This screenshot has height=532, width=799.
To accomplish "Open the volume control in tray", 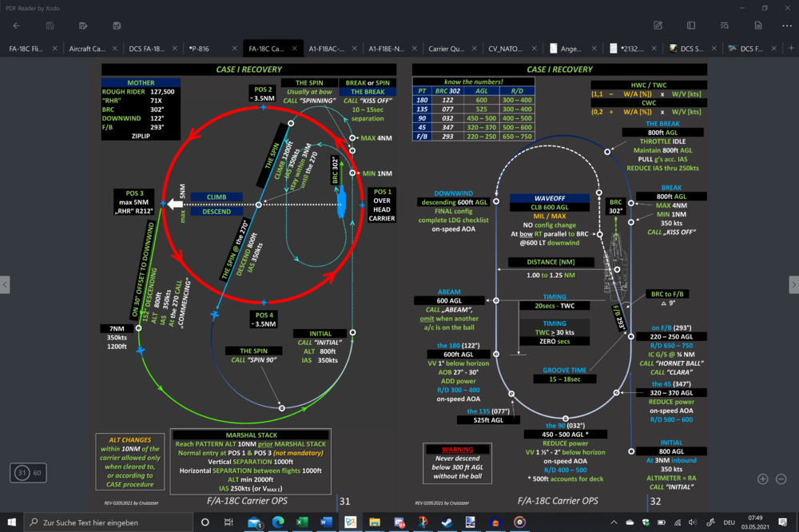I will (693, 522).
